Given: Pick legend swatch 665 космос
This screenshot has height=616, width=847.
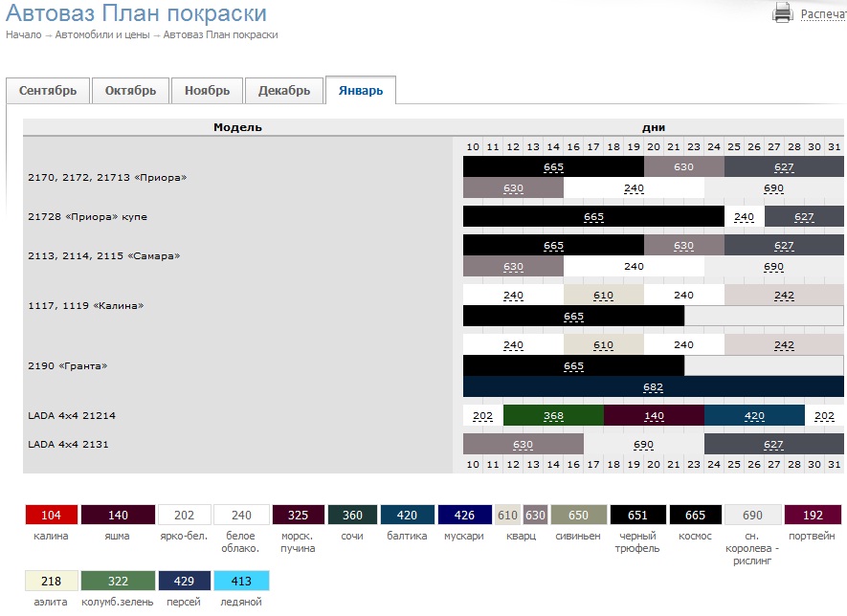Looking at the screenshot, I should 695,515.
